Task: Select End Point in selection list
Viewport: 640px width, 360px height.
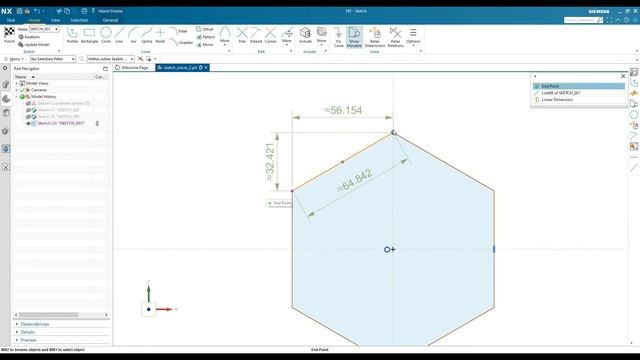Action: click(x=578, y=86)
